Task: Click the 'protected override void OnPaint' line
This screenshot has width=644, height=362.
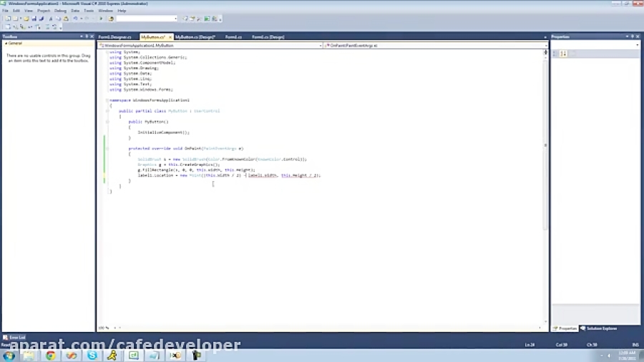Action: [x=185, y=149]
